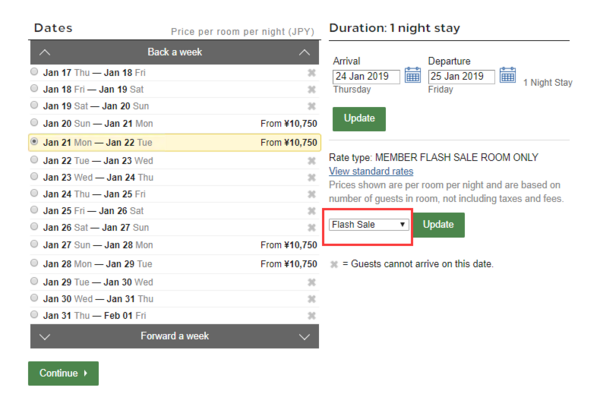Select the Jan 17 Thu radio button
The image size is (600, 394).
(34, 72)
